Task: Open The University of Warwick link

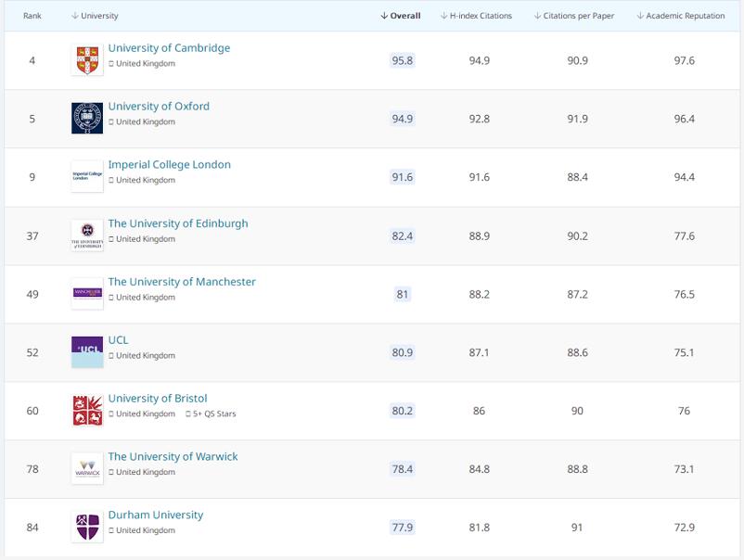Action: click(173, 456)
